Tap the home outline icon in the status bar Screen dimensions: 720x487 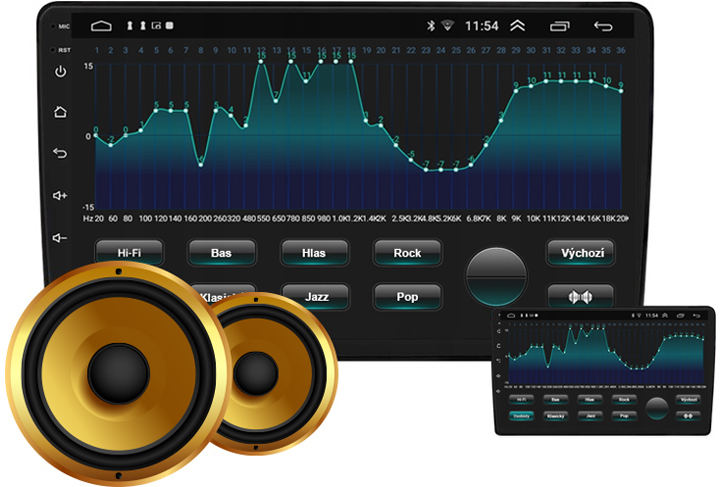pos(101,25)
